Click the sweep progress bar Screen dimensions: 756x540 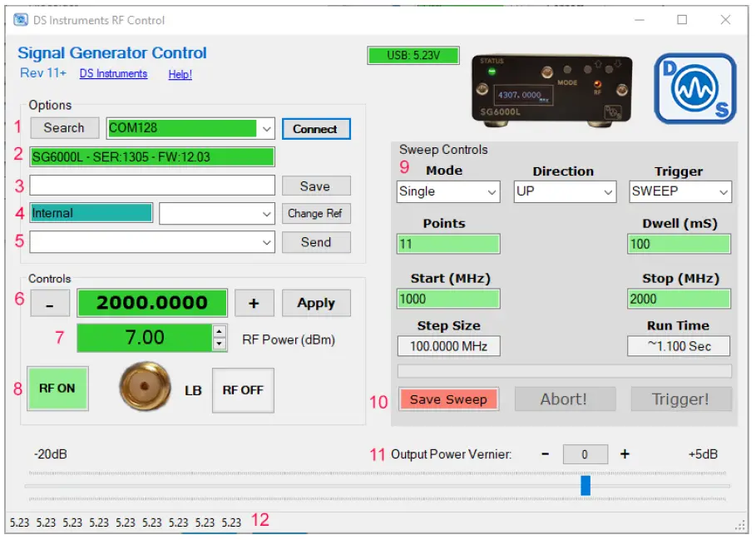coord(564,371)
